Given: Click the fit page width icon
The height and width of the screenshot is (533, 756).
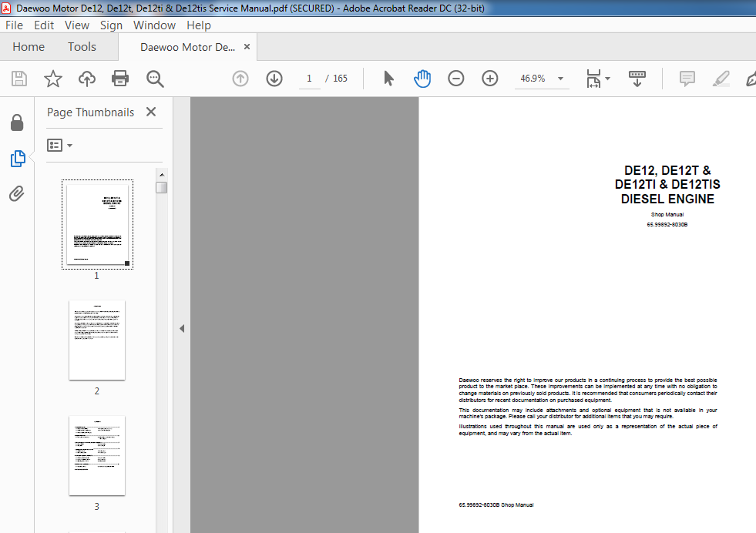Looking at the screenshot, I should click(x=593, y=79).
